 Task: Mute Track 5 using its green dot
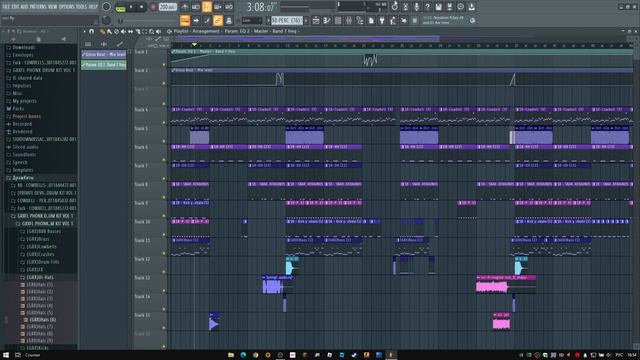point(164,141)
